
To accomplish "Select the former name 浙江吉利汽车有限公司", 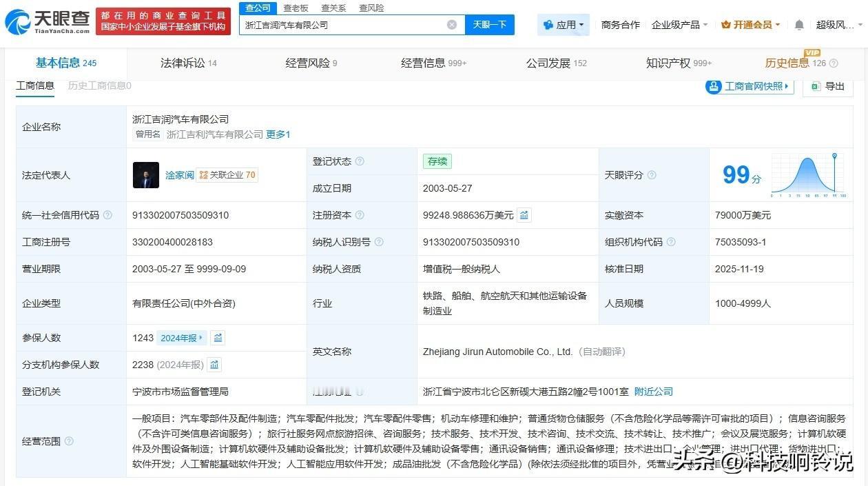I will (x=215, y=134).
